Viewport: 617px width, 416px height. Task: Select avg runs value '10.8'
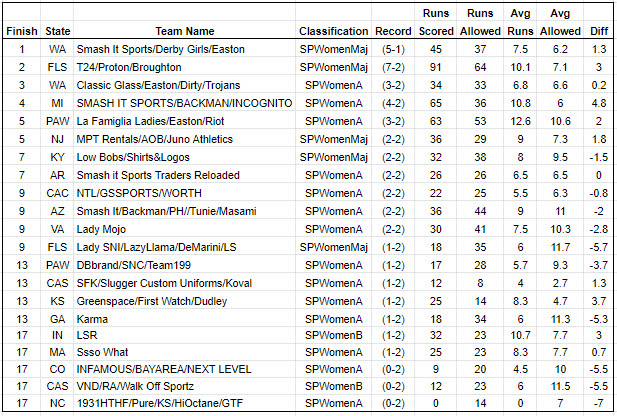pyautogui.click(x=520, y=103)
